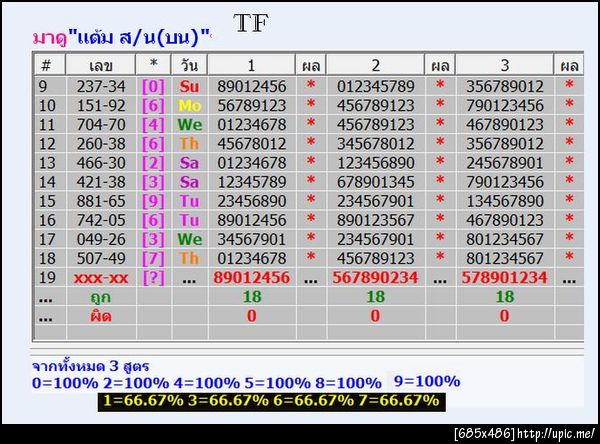Click the "56789123" cell in row 10
Image resolution: width=600 pixels, height=444 pixels.
pyautogui.click(x=252, y=106)
